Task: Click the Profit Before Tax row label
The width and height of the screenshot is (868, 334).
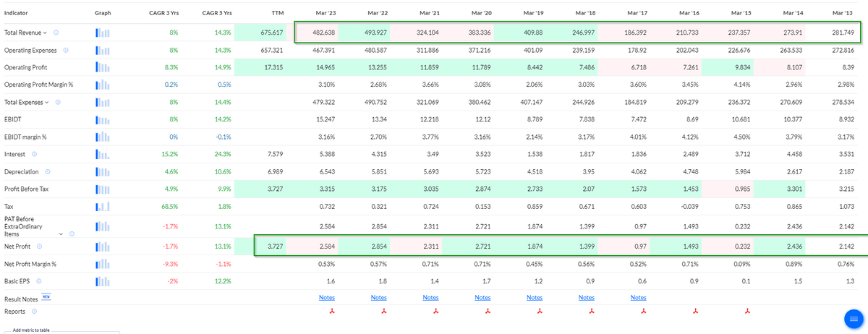Action: pos(27,189)
